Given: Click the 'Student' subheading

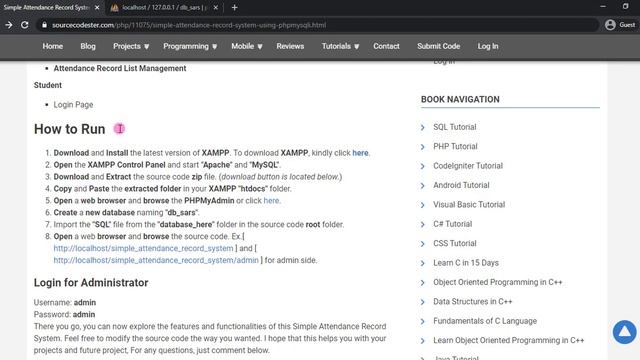Looking at the screenshot, I should pos(48,85).
